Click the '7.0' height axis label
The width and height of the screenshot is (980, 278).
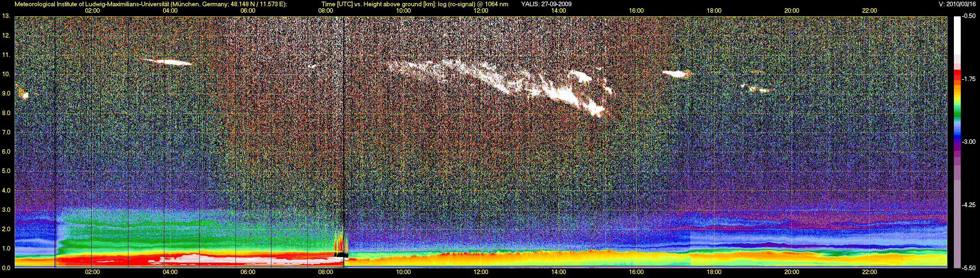[6, 132]
